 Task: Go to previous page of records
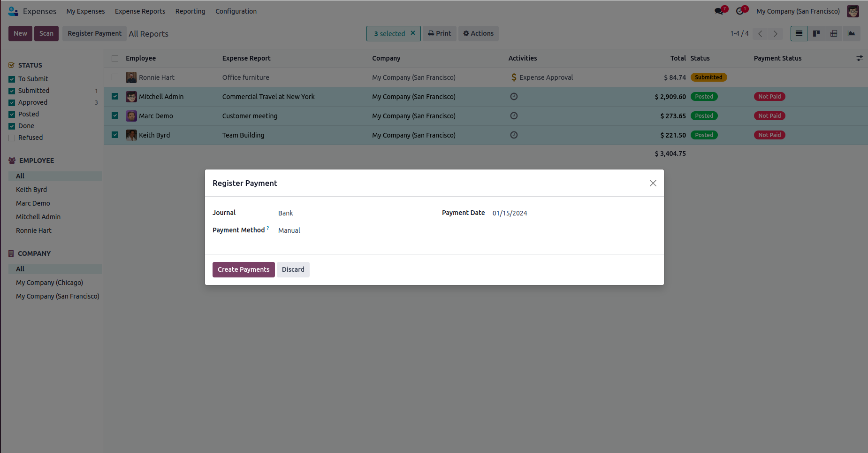pos(760,34)
